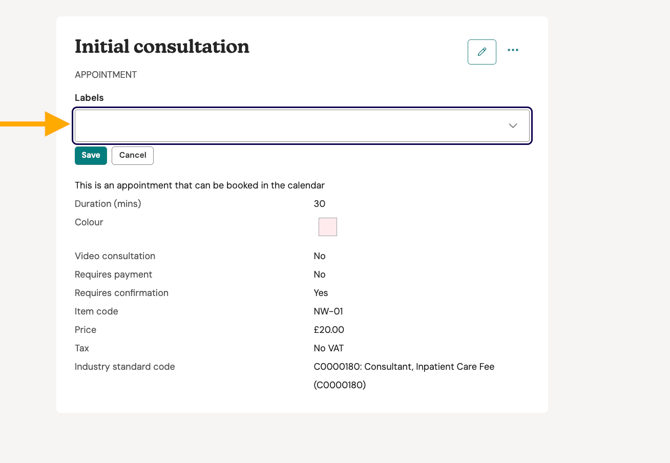
Task: Select the pink Colour swatch
Action: (327, 227)
